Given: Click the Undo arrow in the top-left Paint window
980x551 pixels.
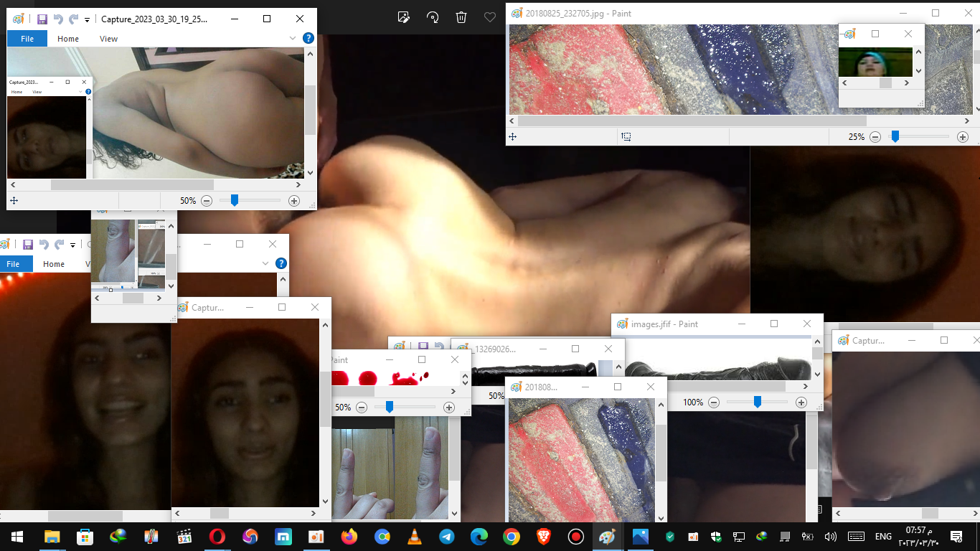Looking at the screenshot, I should (x=56, y=19).
